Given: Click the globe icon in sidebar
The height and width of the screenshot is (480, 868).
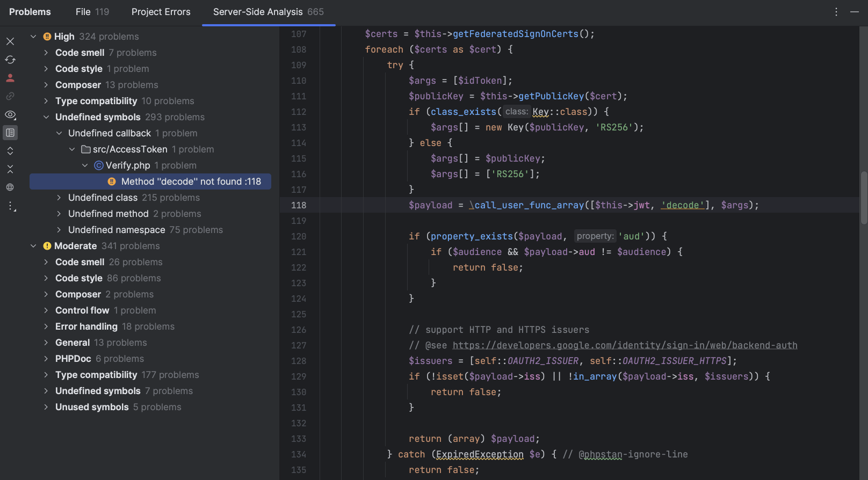Looking at the screenshot, I should [10, 187].
